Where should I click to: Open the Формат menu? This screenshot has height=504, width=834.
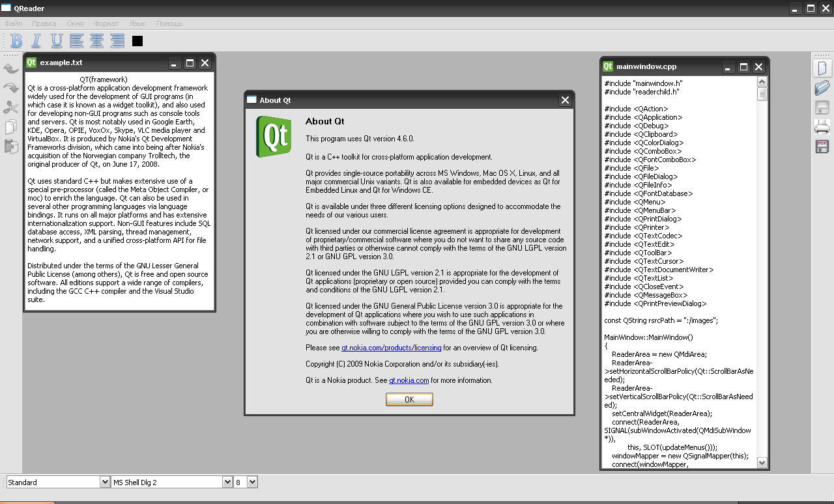[x=106, y=23]
